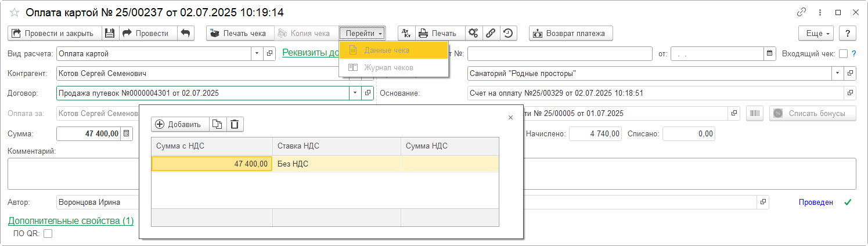The height and width of the screenshot is (246, 868).
Task: Click the barcode scan icon
Action: click(754, 113)
